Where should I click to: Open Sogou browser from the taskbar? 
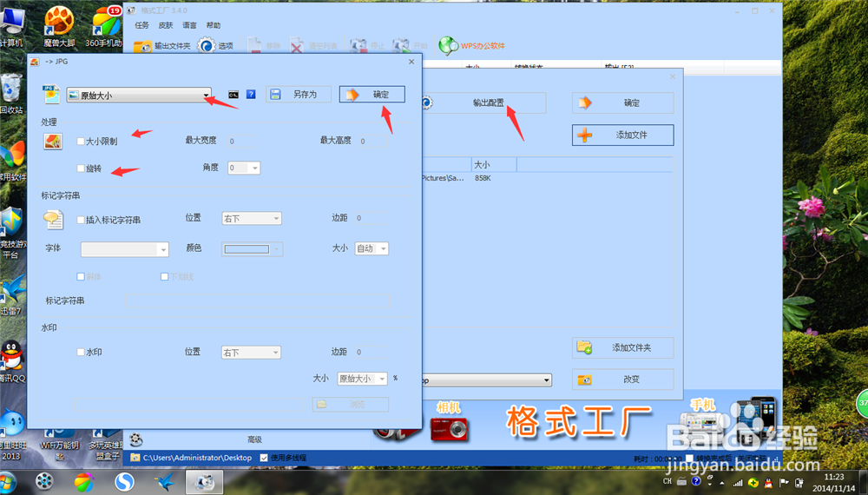124,482
